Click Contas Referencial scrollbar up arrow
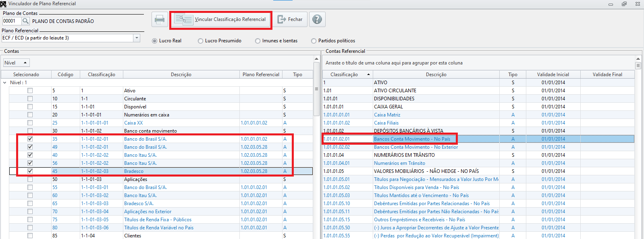 pyautogui.click(x=638, y=59)
